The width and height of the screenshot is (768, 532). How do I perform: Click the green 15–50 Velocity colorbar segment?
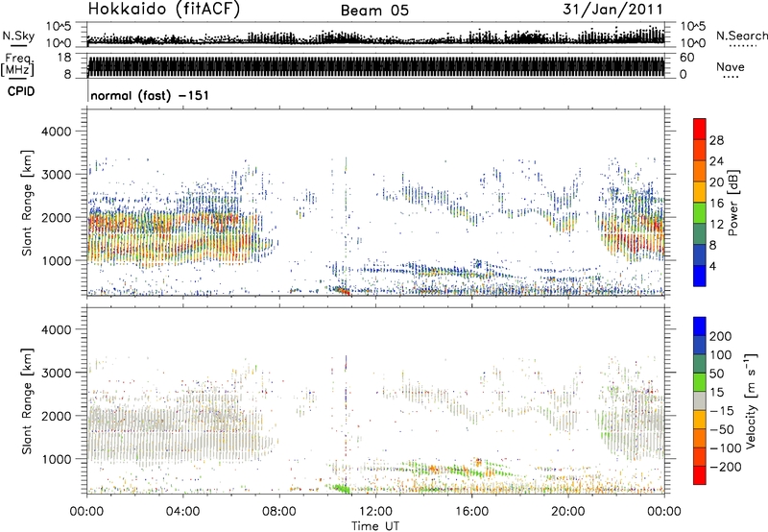pos(700,382)
